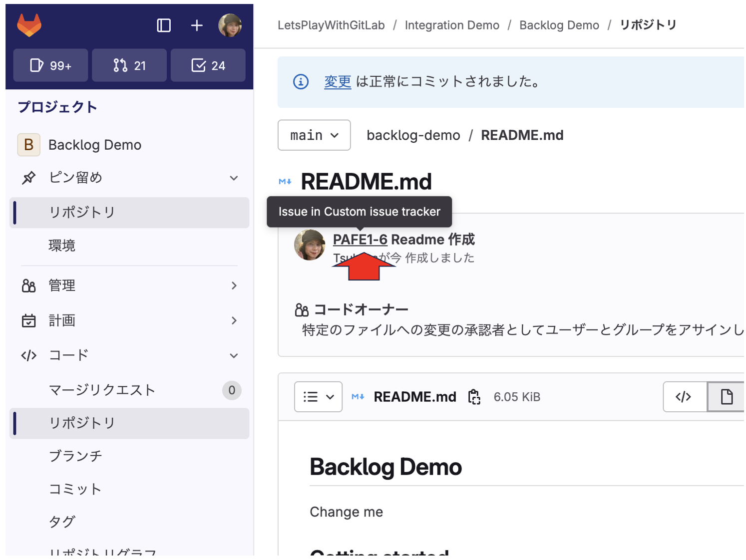Click the Backlog Demo project name
This screenshot has width=746, height=560.
(95, 145)
